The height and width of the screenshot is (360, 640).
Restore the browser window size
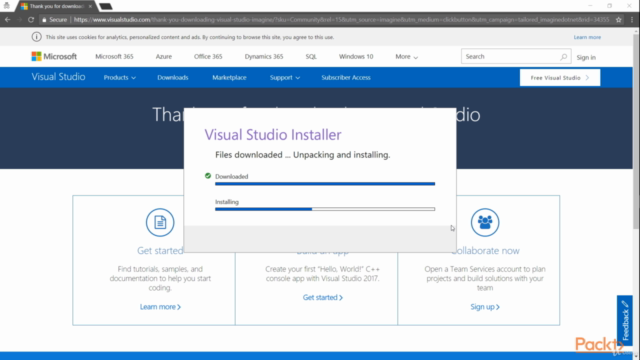(609, 6)
